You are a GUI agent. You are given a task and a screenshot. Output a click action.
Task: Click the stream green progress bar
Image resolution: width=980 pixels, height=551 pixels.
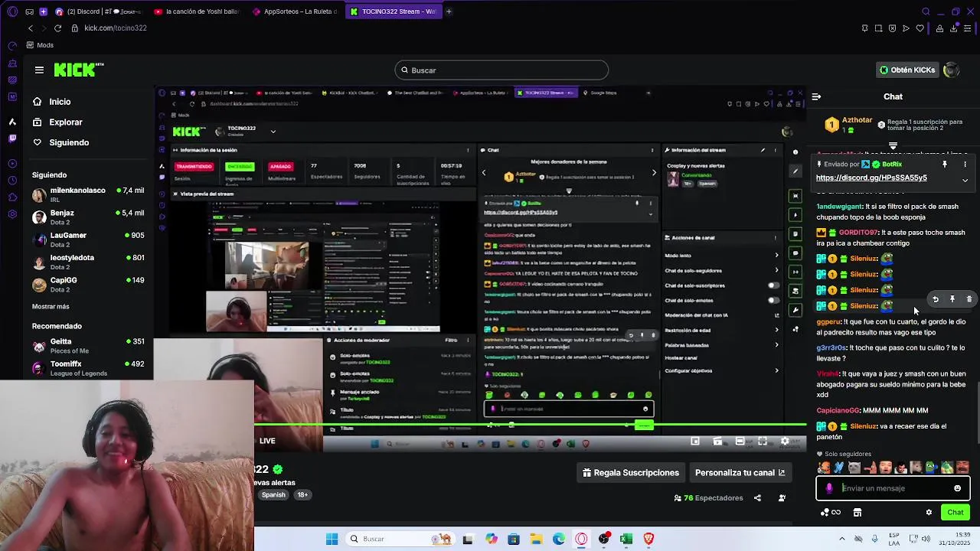point(530,424)
